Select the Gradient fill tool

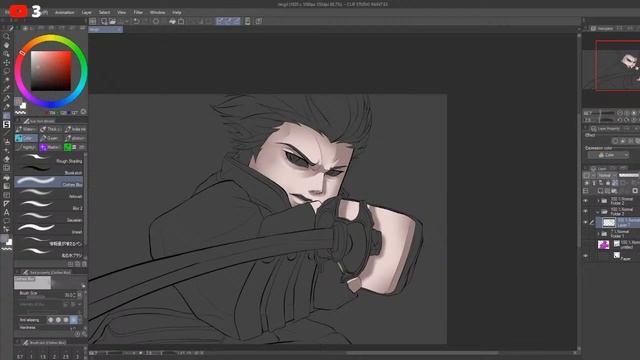click(x=7, y=186)
